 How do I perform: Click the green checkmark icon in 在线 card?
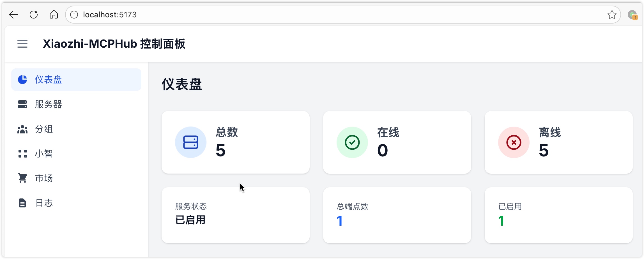[x=352, y=142]
